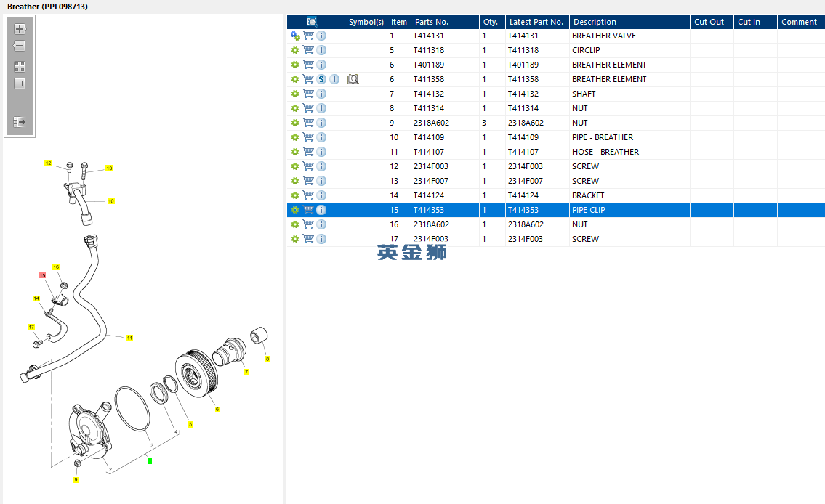Open info for T411314 Nut
Screen dimensions: 825x504
pyautogui.click(x=321, y=108)
